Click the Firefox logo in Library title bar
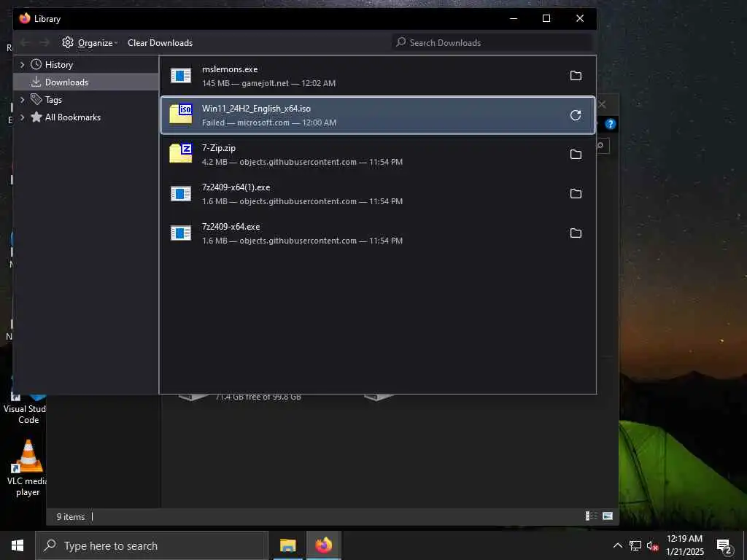747x560 pixels. [25, 18]
